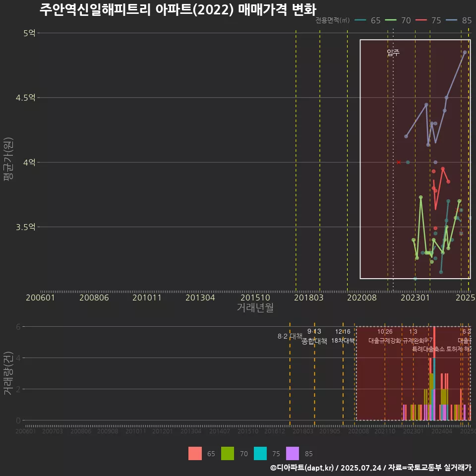Click the '4억' y-axis label
Image resolution: width=476 pixels, height=476 pixels.
tap(29, 163)
